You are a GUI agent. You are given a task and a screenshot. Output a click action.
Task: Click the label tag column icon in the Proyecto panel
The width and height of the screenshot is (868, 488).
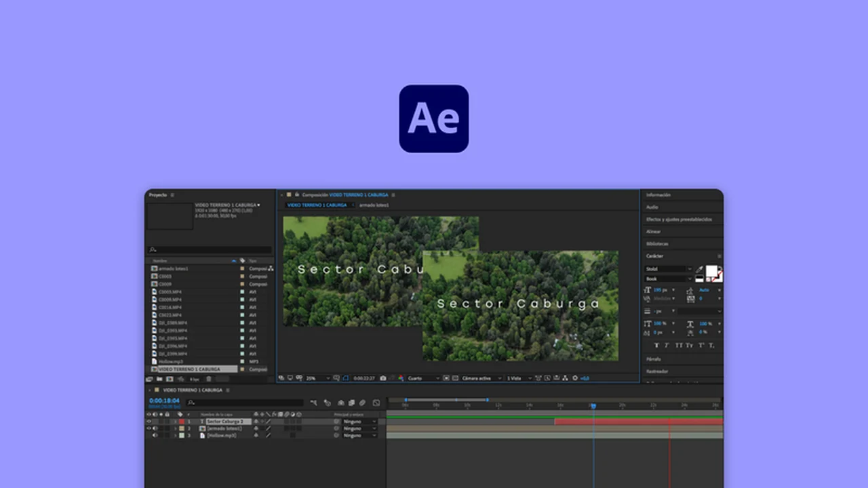coord(242,260)
